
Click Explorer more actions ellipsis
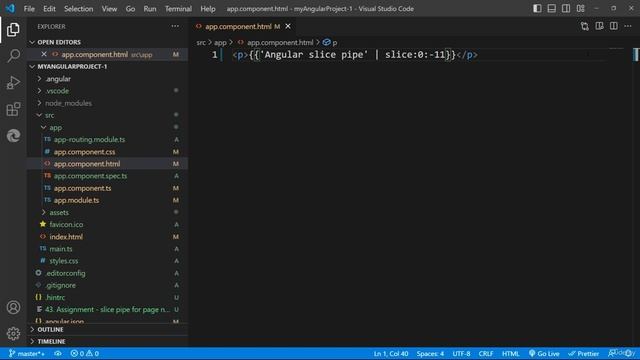pyautogui.click(x=175, y=26)
